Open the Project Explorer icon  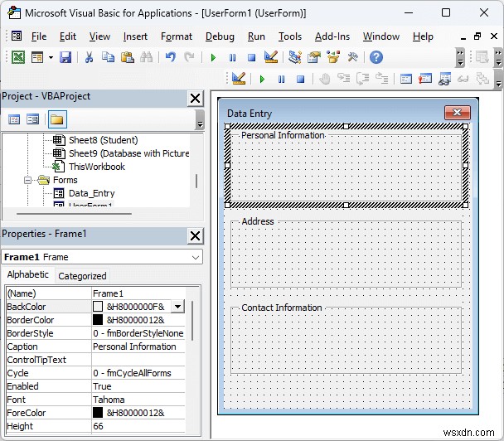[295, 57]
